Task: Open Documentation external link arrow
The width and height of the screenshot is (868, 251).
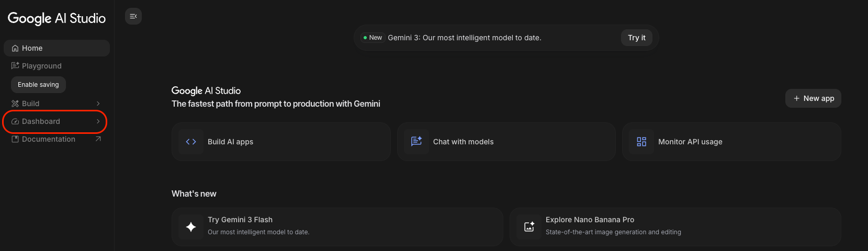Action: coord(98,139)
